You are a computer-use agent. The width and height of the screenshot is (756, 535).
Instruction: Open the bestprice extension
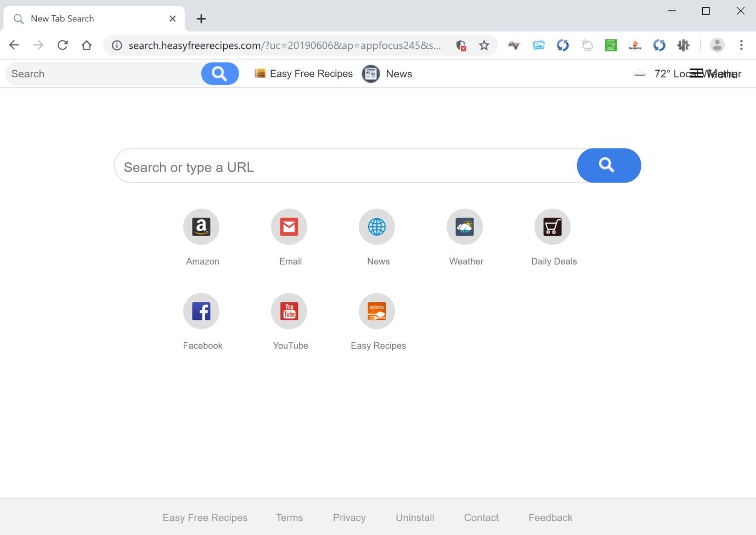click(x=635, y=45)
